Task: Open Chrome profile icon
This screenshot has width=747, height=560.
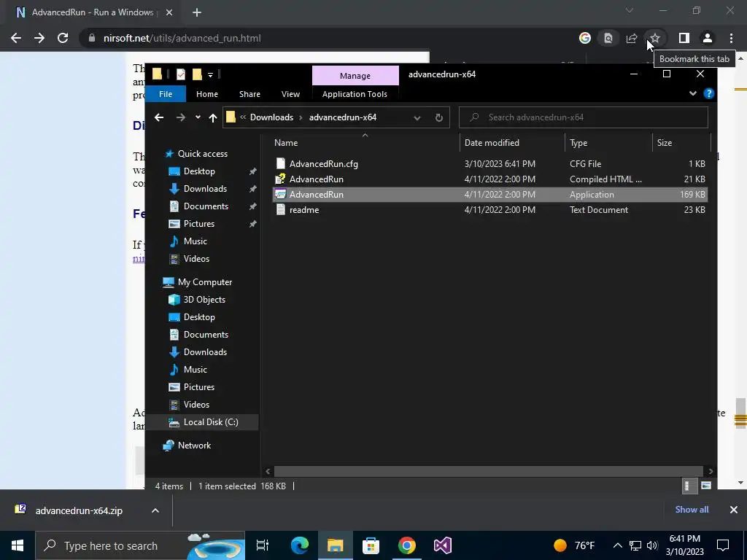Action: [708, 38]
